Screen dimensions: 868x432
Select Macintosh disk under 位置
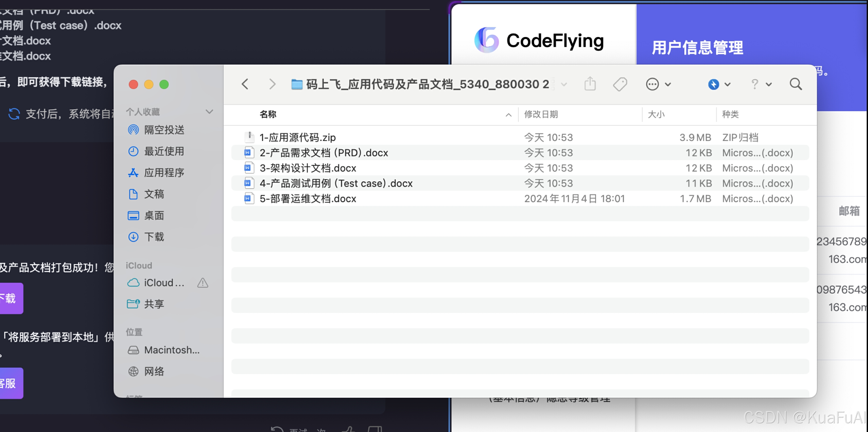coord(172,350)
